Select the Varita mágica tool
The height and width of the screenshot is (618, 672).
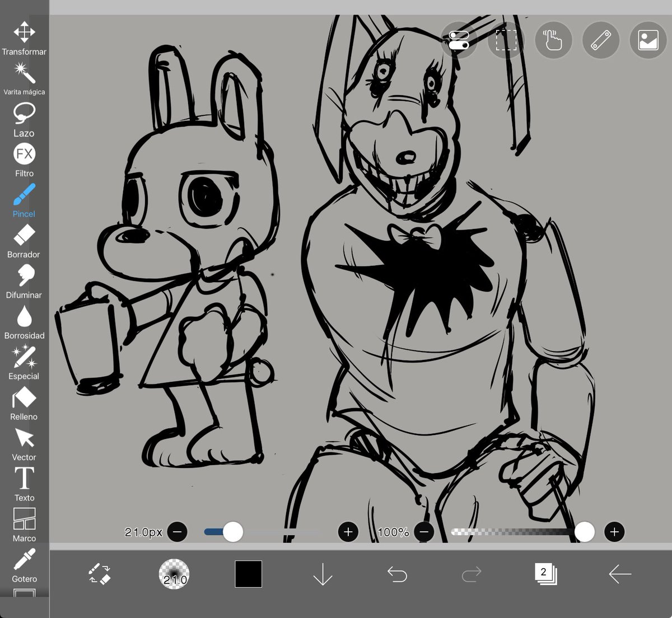tap(24, 78)
